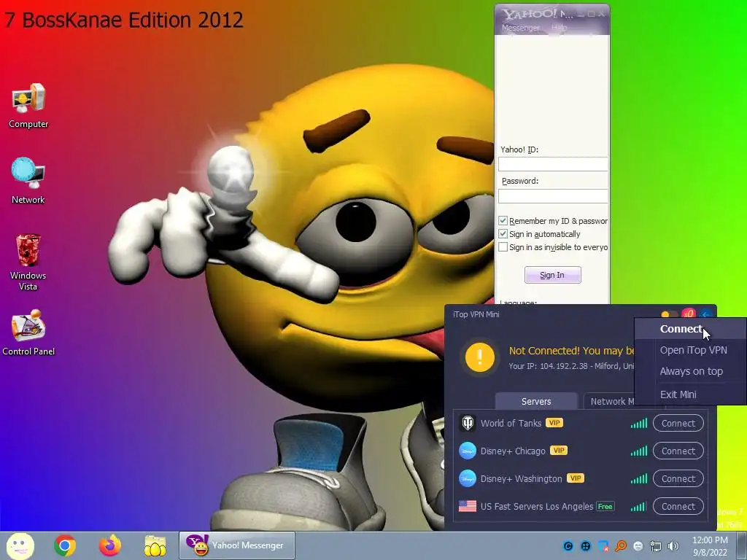Open the Network desktop icon
The width and height of the screenshot is (747, 560).
(x=28, y=181)
